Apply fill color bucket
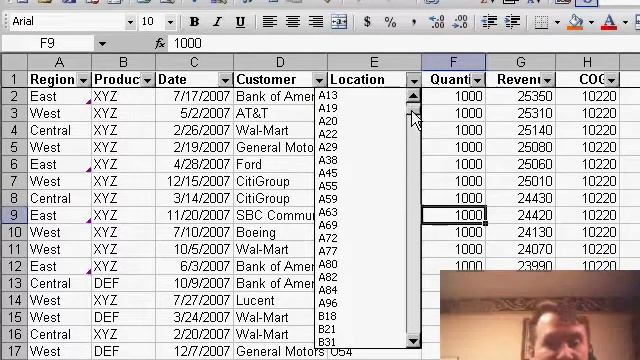Viewport: 640px width, 360px height. click(x=575, y=22)
